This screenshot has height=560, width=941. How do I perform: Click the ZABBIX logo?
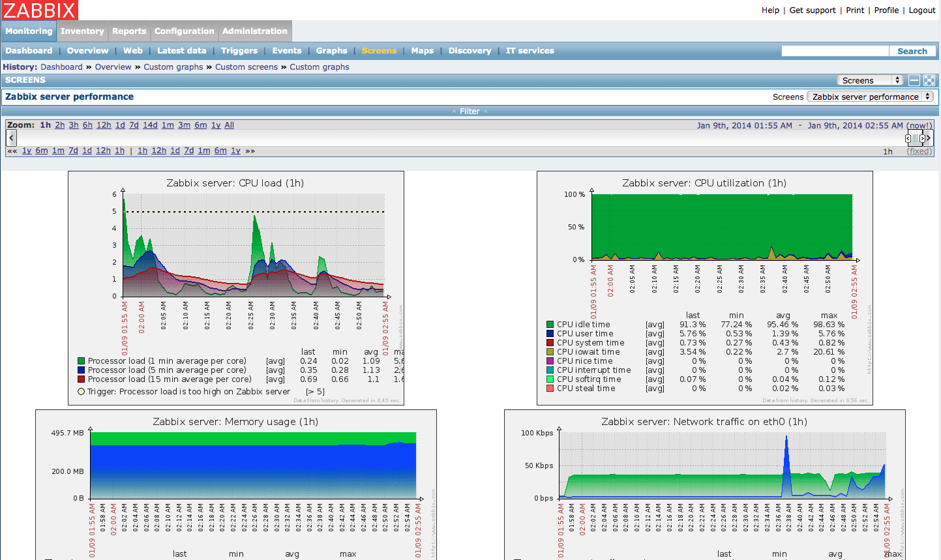[x=39, y=10]
